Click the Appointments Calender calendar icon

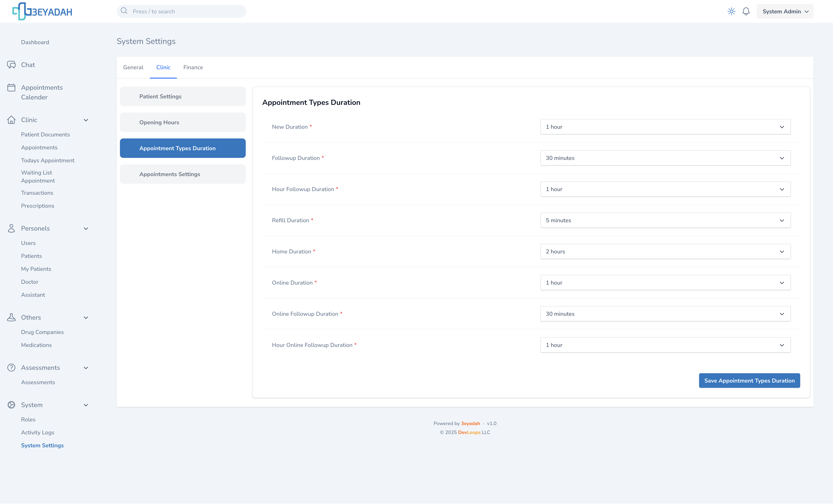(11, 88)
